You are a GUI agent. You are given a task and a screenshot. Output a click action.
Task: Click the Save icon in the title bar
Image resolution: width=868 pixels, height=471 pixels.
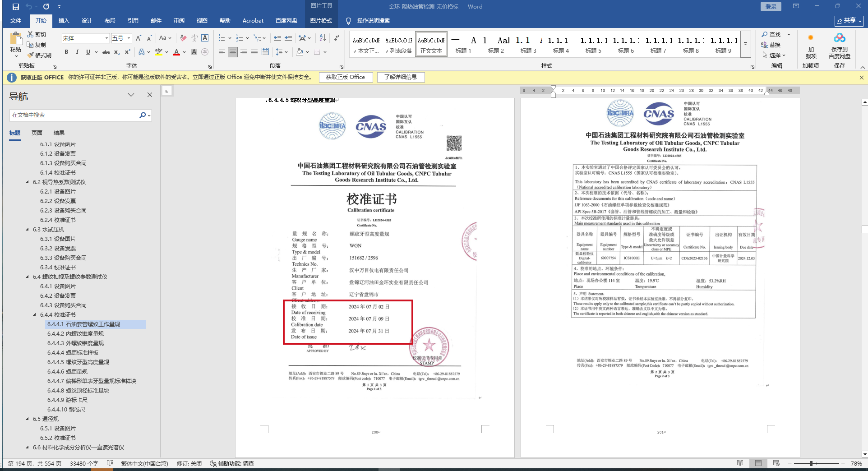(x=16, y=7)
